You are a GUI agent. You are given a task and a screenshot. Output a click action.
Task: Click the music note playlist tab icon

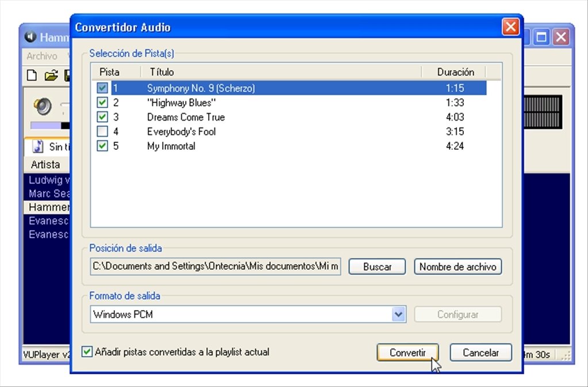pos(38,146)
